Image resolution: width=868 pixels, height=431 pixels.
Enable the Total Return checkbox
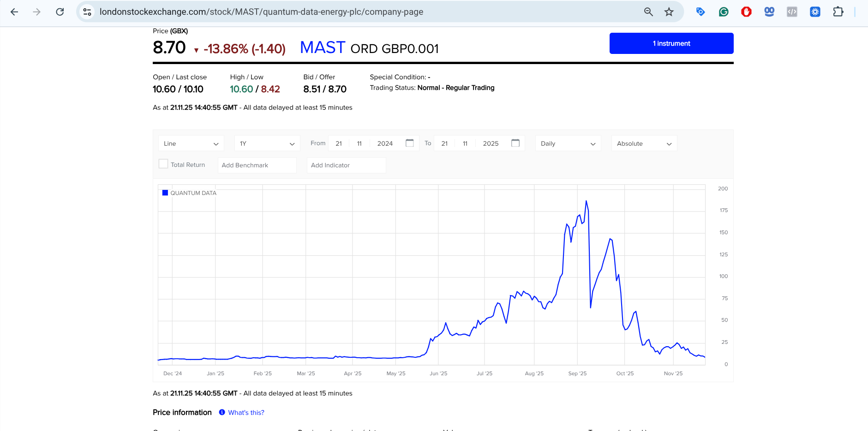[x=163, y=164]
